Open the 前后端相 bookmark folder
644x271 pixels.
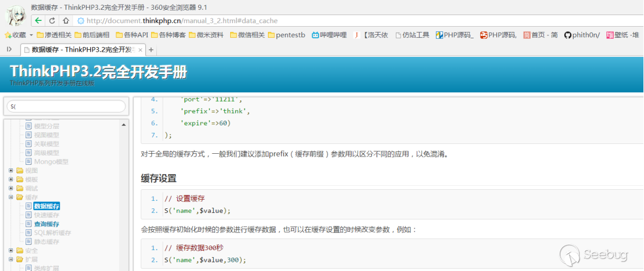(92, 35)
